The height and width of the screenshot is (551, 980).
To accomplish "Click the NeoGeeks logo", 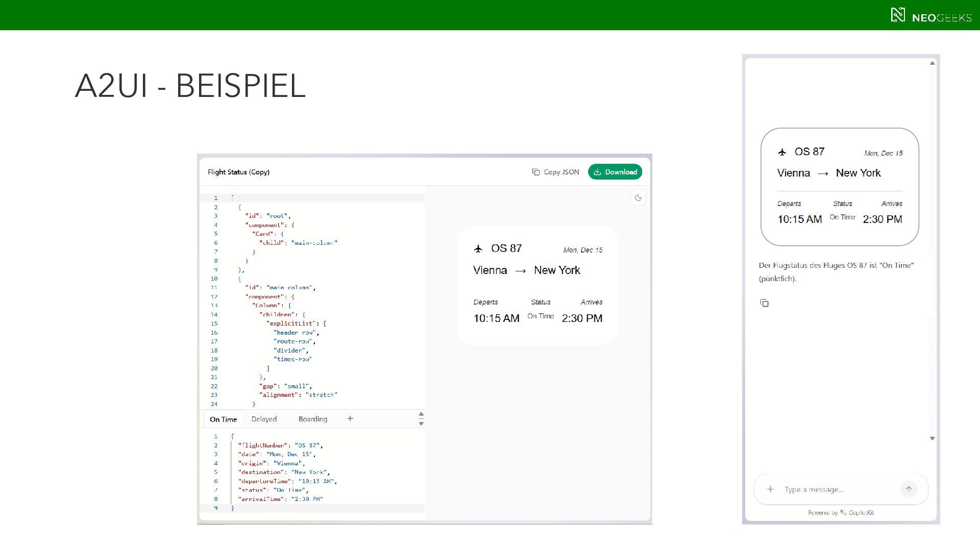I will [930, 15].
